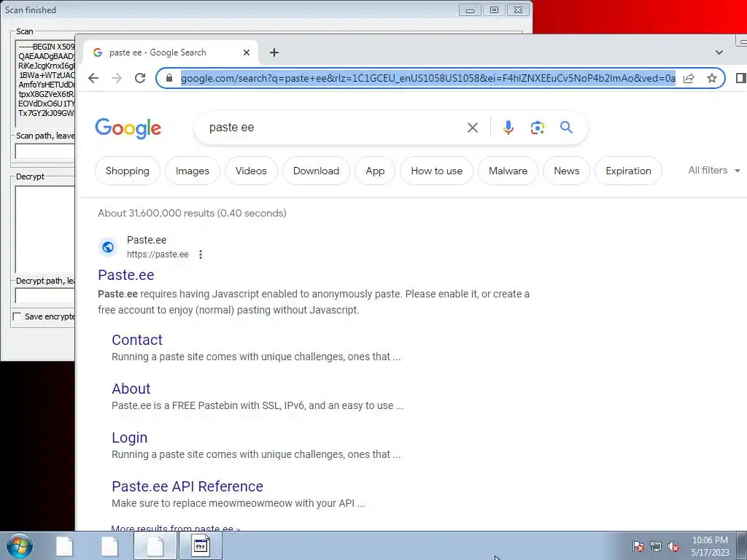Open Action Center flag tray icon
Screen dimensions: 747x560
coord(638,546)
